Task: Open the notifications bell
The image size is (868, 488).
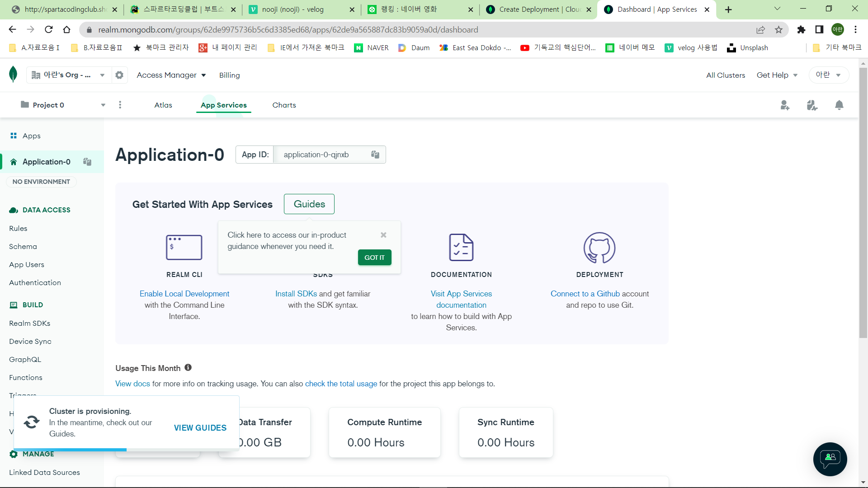Action: (839, 105)
